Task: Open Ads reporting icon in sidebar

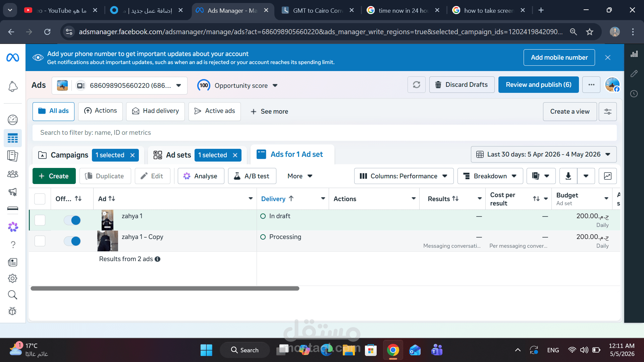Action: (13, 156)
